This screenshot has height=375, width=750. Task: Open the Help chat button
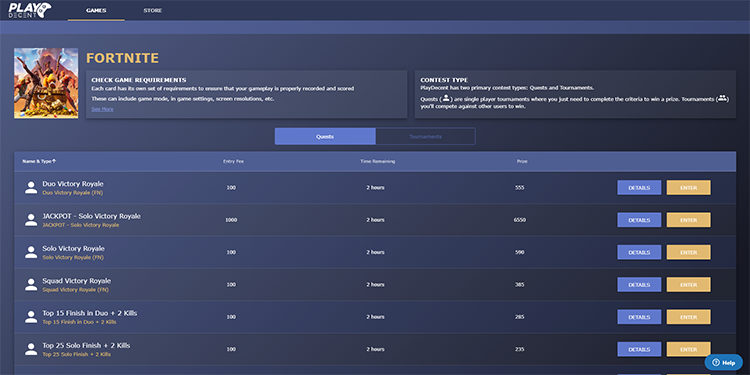(x=723, y=363)
